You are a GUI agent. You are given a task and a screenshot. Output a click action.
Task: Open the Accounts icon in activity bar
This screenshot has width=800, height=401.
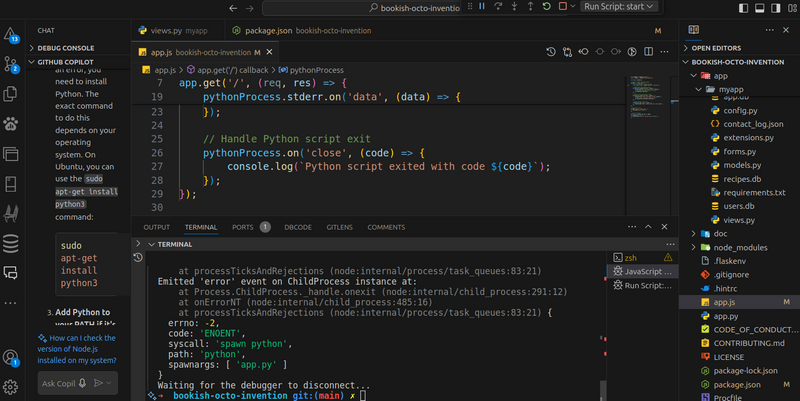click(10, 358)
